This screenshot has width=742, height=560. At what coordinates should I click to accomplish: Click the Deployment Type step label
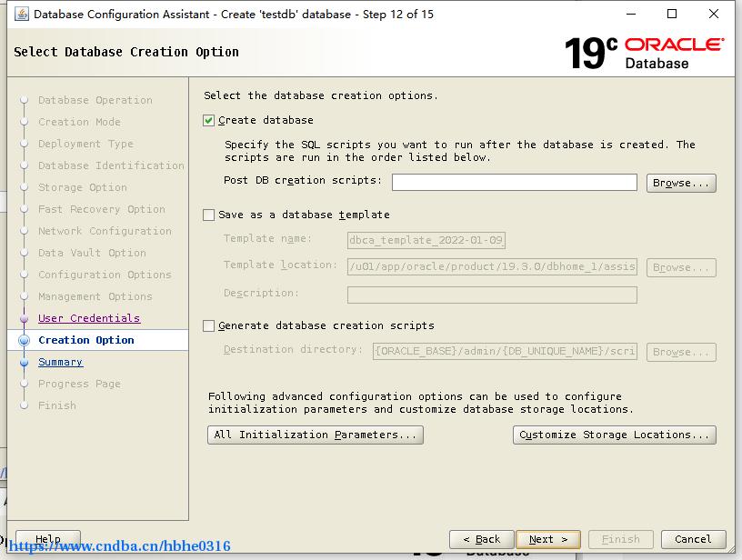pos(85,144)
